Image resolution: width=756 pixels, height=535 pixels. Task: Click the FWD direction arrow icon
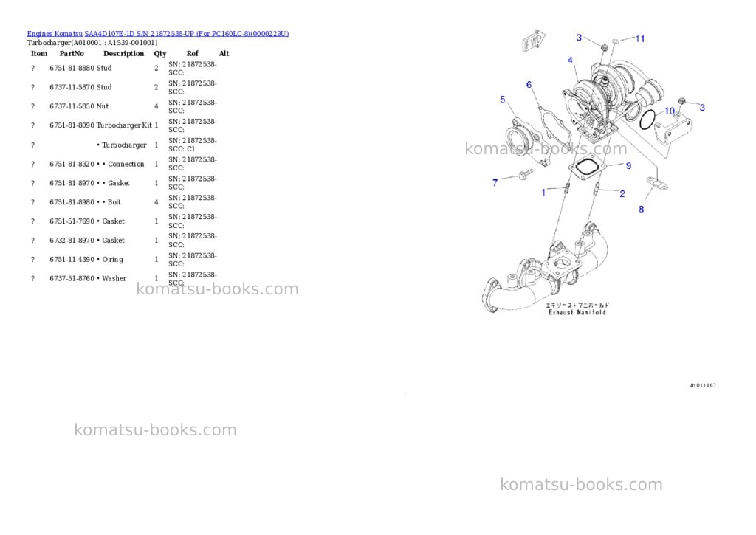[x=533, y=41]
